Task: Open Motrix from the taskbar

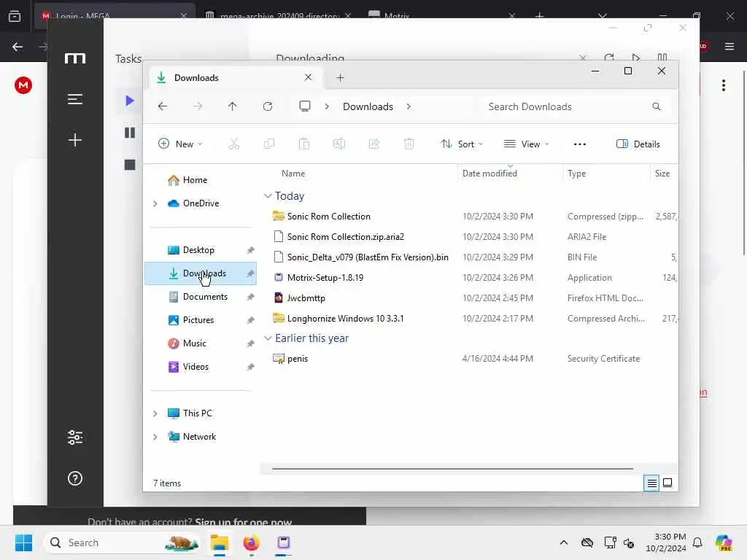Action: (x=284, y=542)
